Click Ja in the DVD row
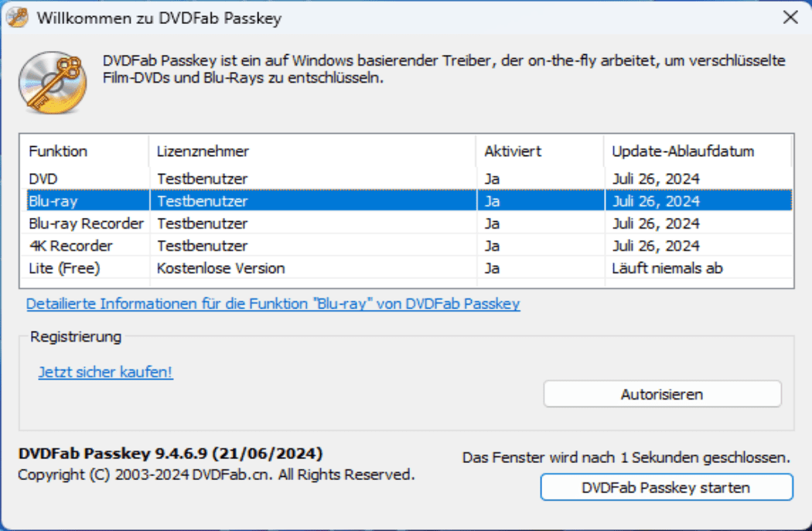812x531 pixels. point(492,179)
